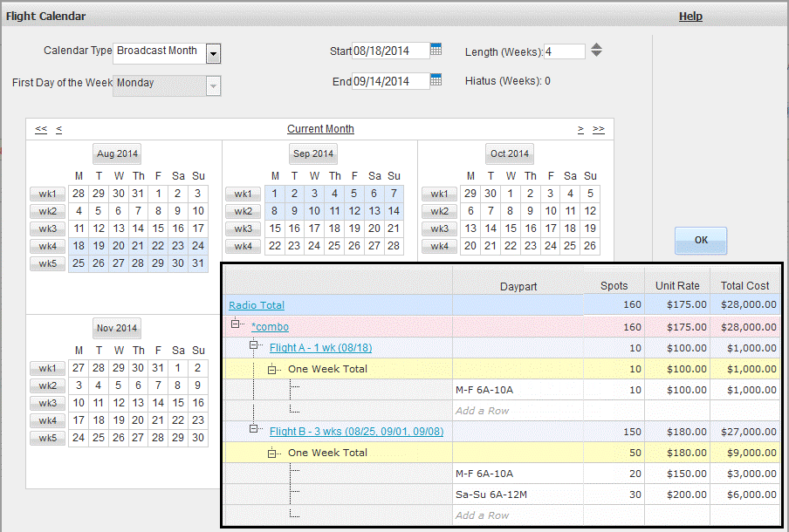Decrease Length weeks with down arrow
Screen dimensions: 789x532
[596, 55]
